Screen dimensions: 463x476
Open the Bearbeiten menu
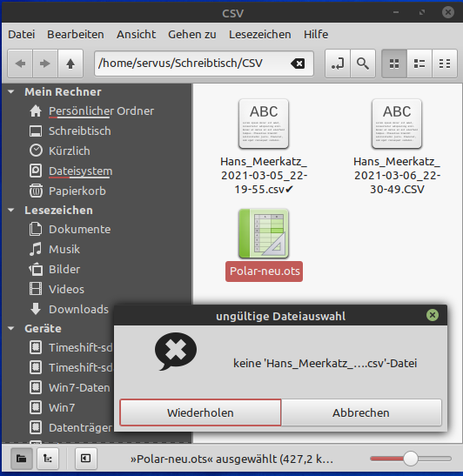(76, 35)
